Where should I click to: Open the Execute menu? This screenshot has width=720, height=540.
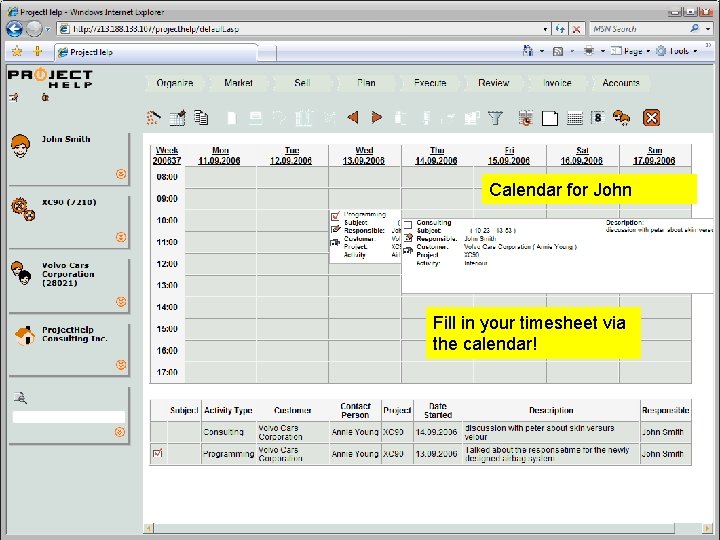tap(430, 83)
